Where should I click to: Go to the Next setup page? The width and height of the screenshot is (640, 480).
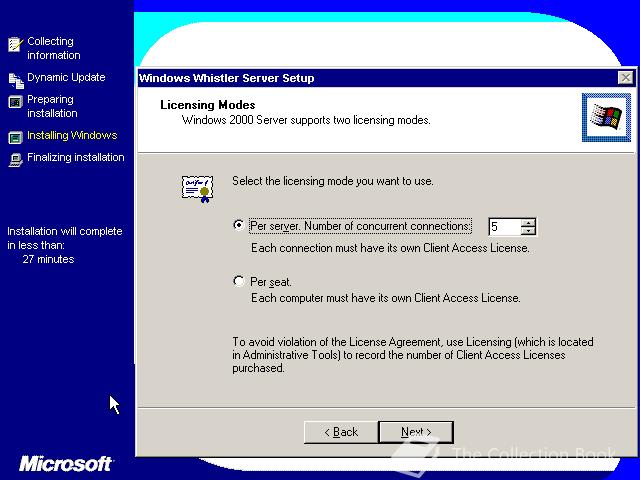point(416,432)
